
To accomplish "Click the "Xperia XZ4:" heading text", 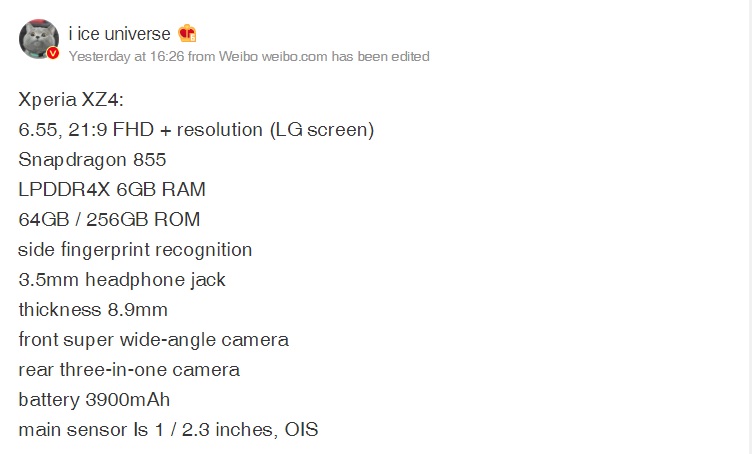I will [x=71, y=100].
